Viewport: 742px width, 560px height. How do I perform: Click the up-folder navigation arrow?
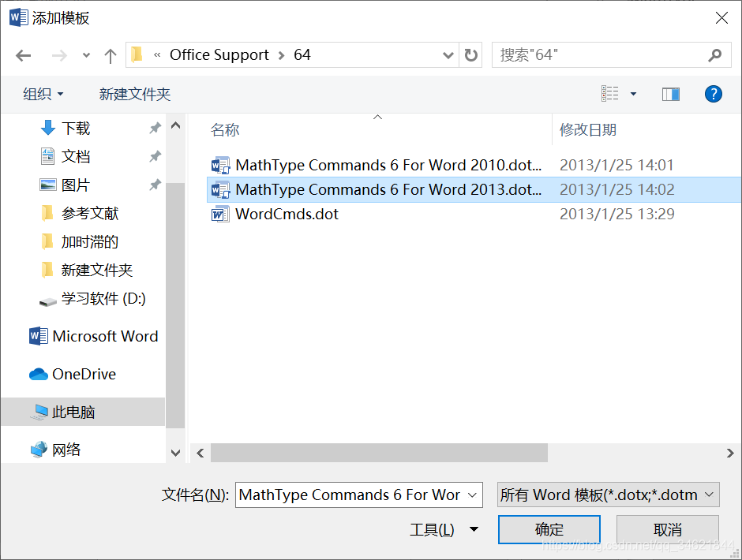(x=111, y=54)
